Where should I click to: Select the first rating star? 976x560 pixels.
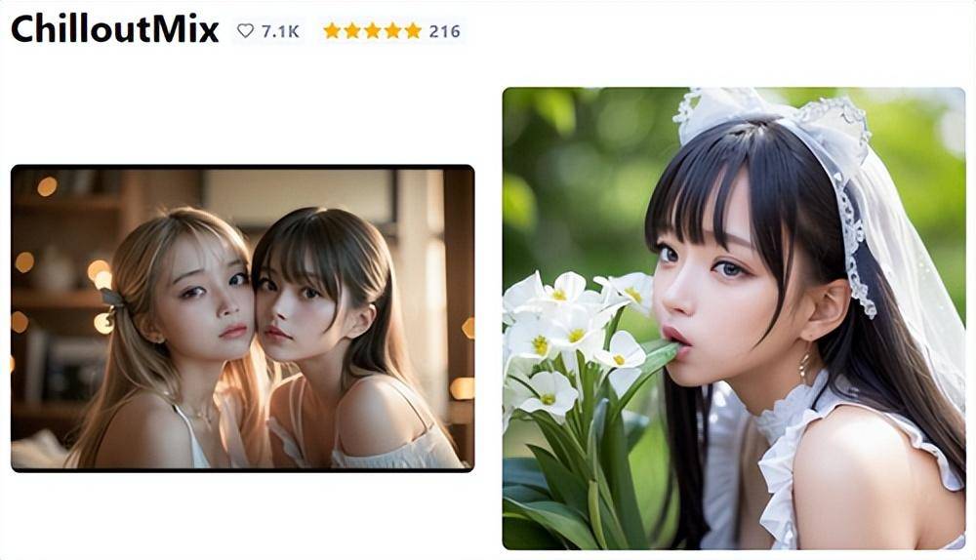pyautogui.click(x=333, y=31)
